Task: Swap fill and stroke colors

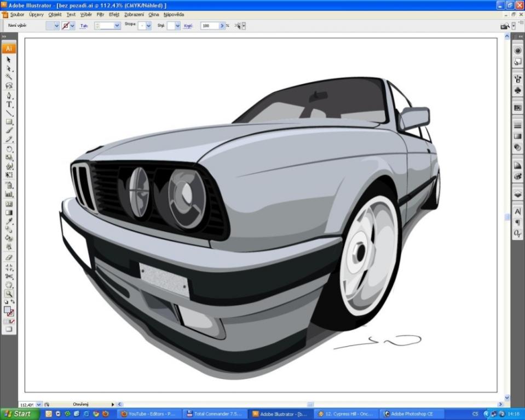Action: 13,302
